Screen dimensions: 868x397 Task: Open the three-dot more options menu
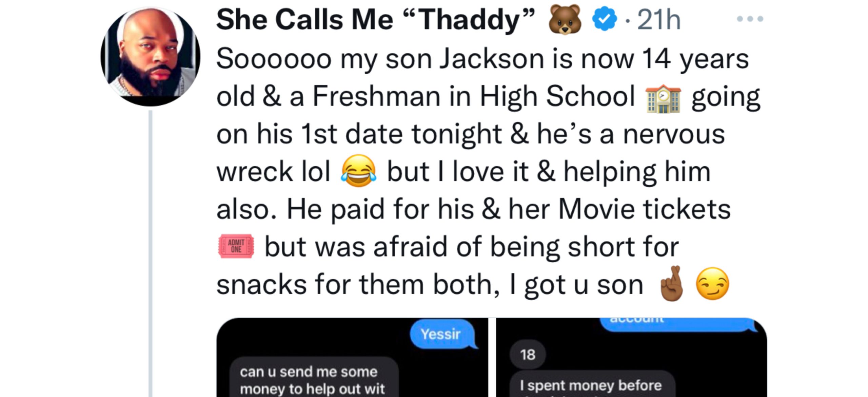coord(750,19)
